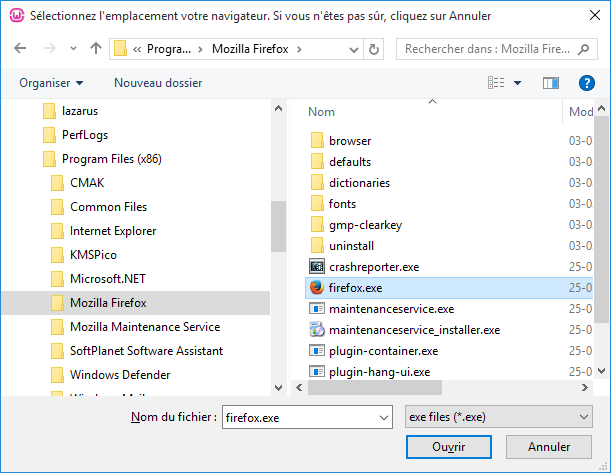Viewport: 611px width, 473px height.
Task: Click the maintenanceservice_installer.exe icon
Action: (317, 330)
